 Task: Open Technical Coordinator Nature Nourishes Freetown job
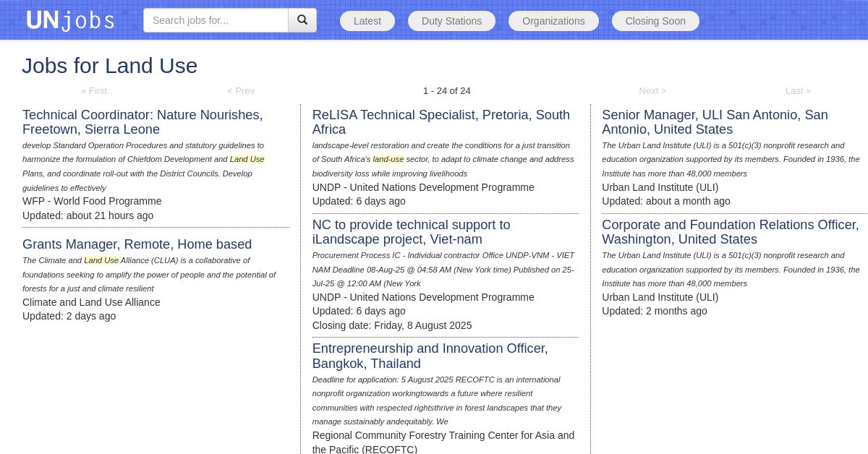point(142,122)
